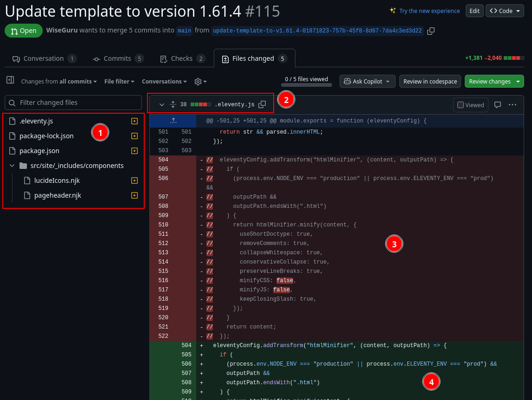This screenshot has width=532, height=400.
Task: Copy the branch name to clipboard
Action: point(431,31)
